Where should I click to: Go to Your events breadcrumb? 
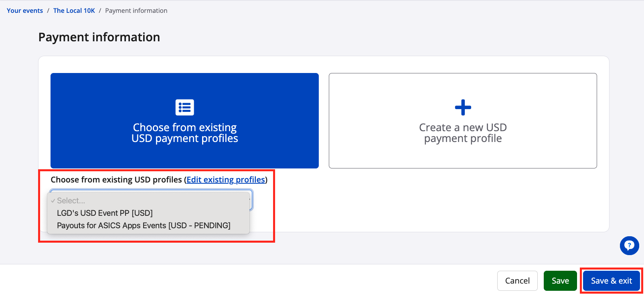coord(25,10)
